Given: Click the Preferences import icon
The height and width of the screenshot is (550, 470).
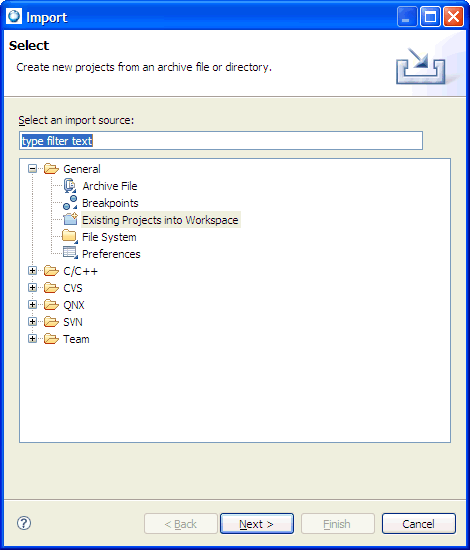Looking at the screenshot, I should click(70, 253).
